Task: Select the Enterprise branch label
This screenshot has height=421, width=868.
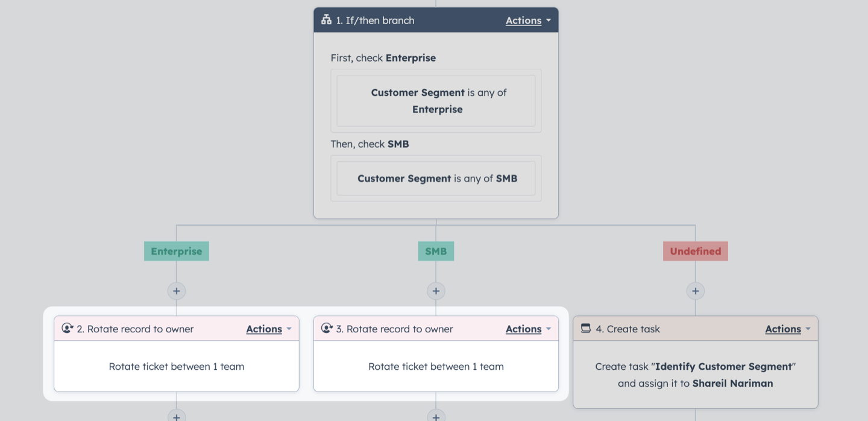Action: tap(177, 251)
